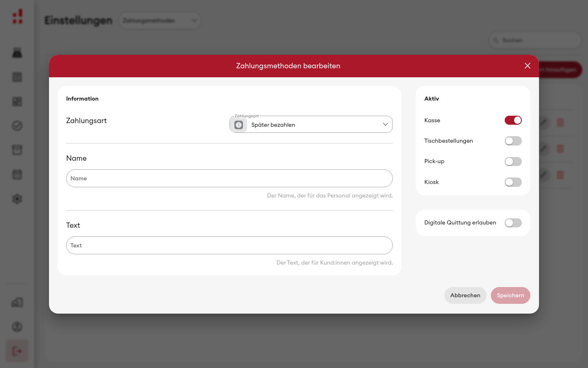Image resolution: width=588 pixels, height=368 pixels.
Task: Click hint 'Der Text, der für Kund:innen angezeigt wird.'
Action: (x=334, y=263)
